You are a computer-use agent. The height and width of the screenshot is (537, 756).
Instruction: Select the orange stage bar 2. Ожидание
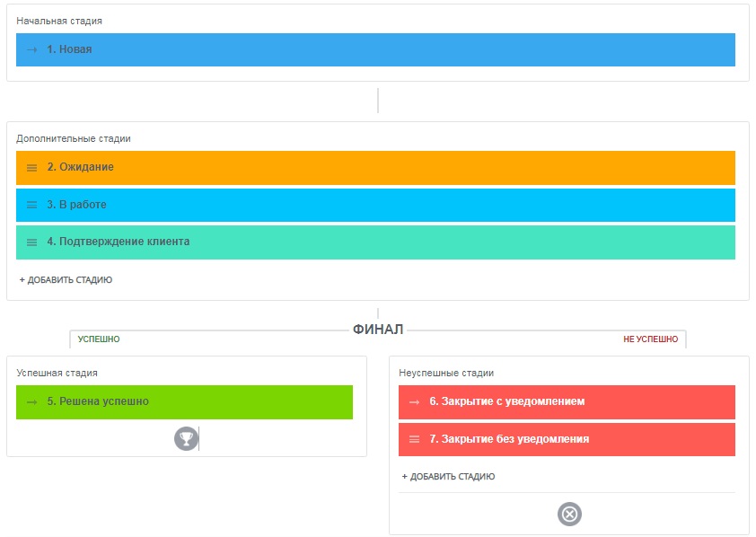pos(375,168)
